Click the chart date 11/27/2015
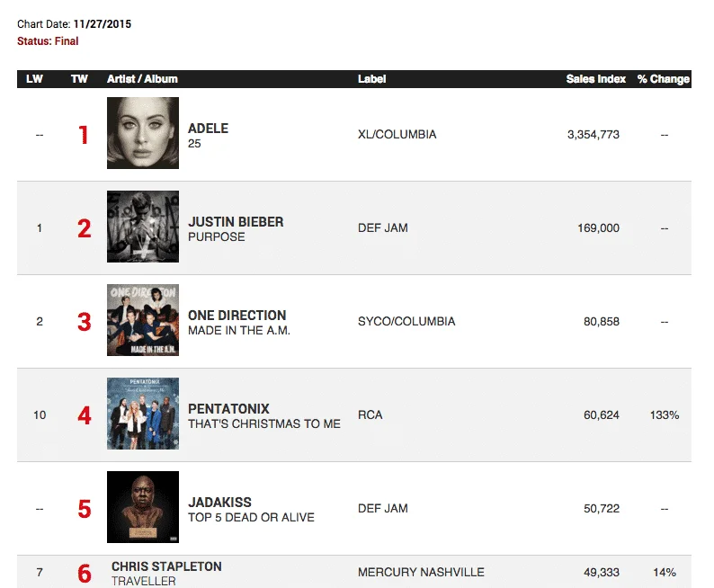 (x=103, y=24)
